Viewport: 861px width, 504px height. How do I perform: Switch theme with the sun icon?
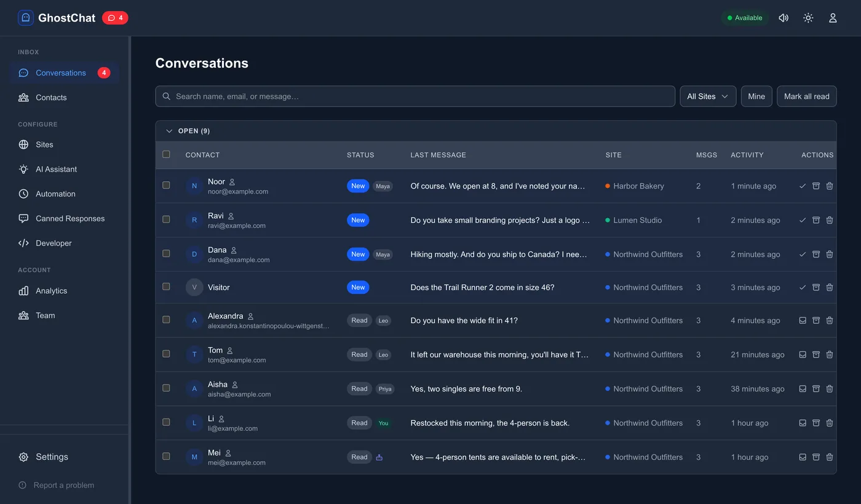point(808,18)
